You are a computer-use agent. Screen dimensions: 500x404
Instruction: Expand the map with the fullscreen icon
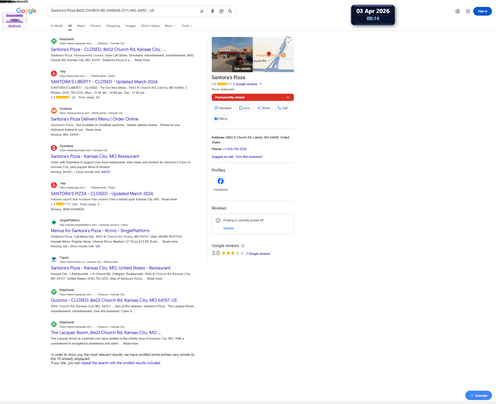[289, 41]
